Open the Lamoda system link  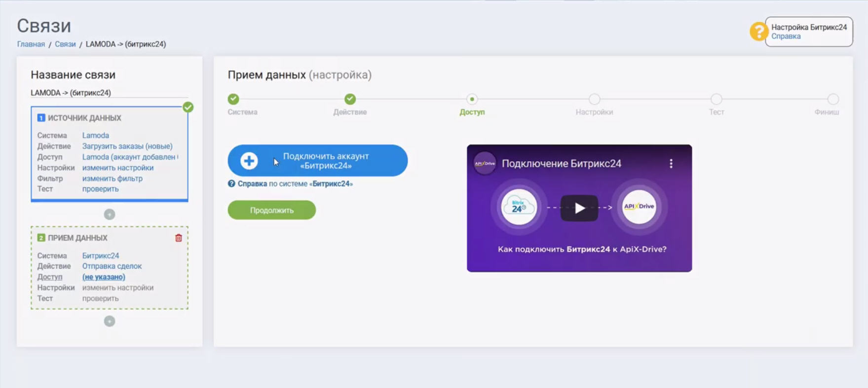click(x=96, y=136)
